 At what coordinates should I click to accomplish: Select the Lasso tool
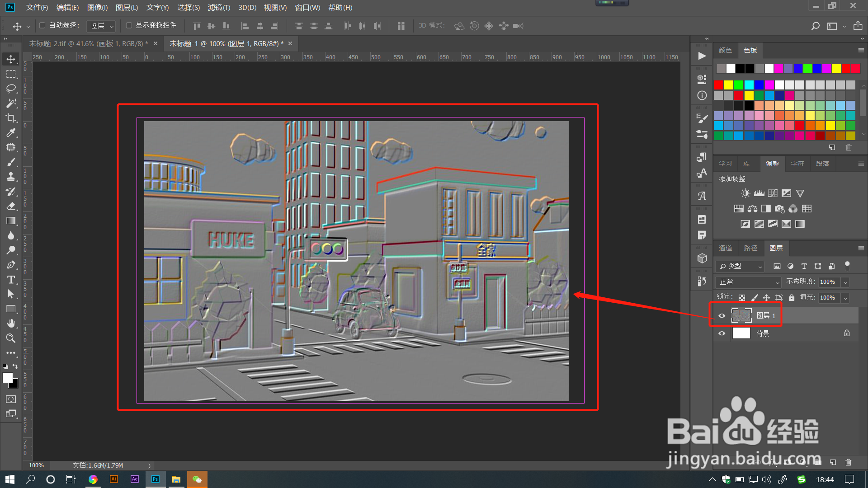pos(11,89)
